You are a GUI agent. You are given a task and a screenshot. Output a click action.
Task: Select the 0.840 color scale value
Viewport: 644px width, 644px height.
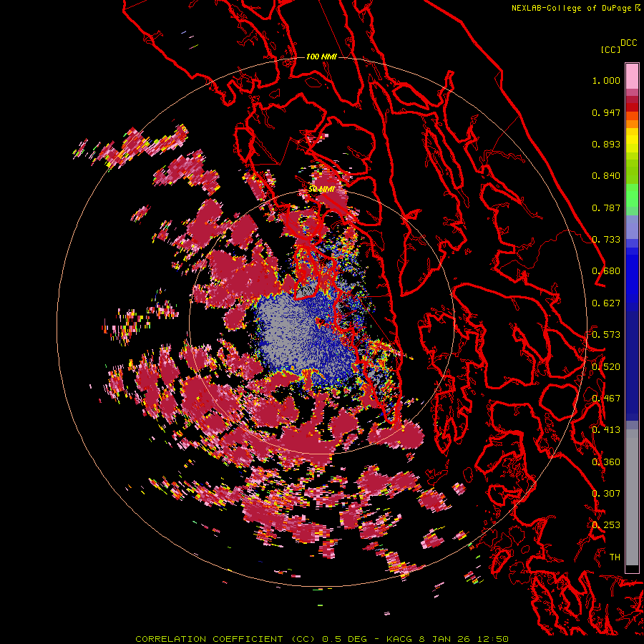coord(606,176)
